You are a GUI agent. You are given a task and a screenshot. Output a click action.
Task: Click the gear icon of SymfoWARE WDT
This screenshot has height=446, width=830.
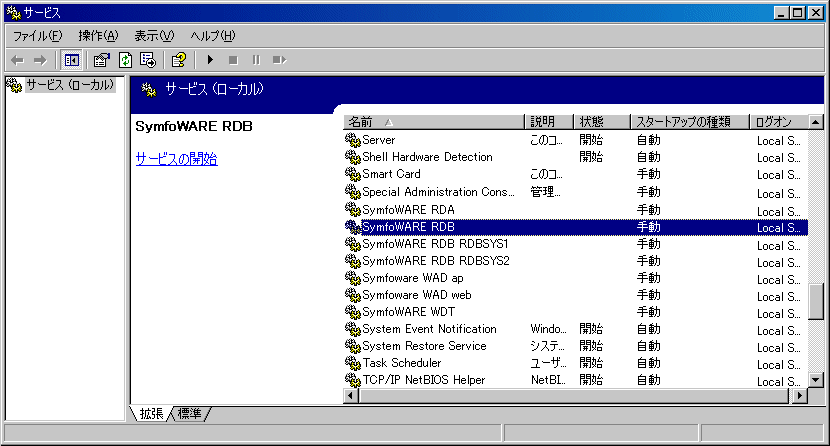click(353, 312)
